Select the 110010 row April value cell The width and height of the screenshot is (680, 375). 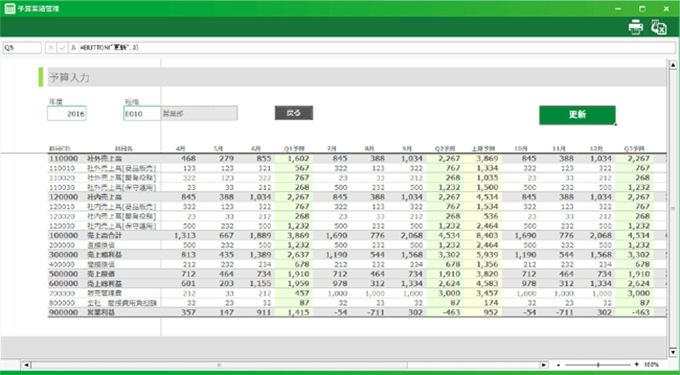[x=180, y=168]
